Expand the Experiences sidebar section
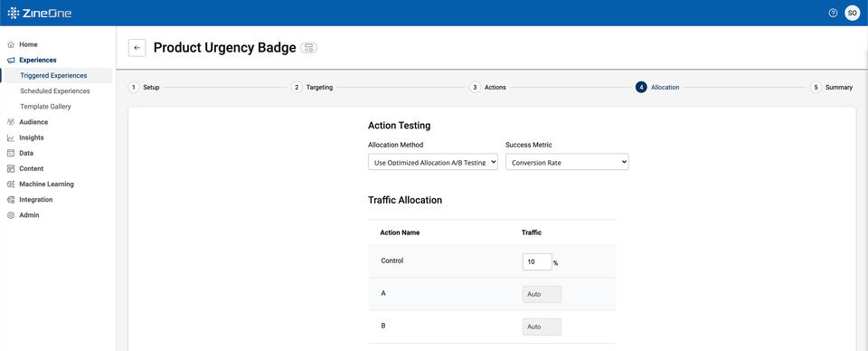868x351 pixels. 38,60
